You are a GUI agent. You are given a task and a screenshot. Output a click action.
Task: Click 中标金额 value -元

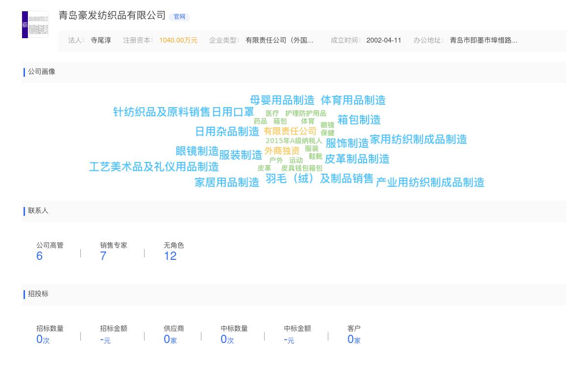tap(289, 340)
